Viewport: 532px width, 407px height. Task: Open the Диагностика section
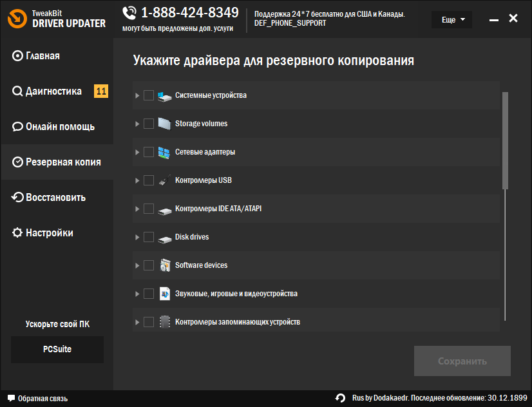(57, 91)
